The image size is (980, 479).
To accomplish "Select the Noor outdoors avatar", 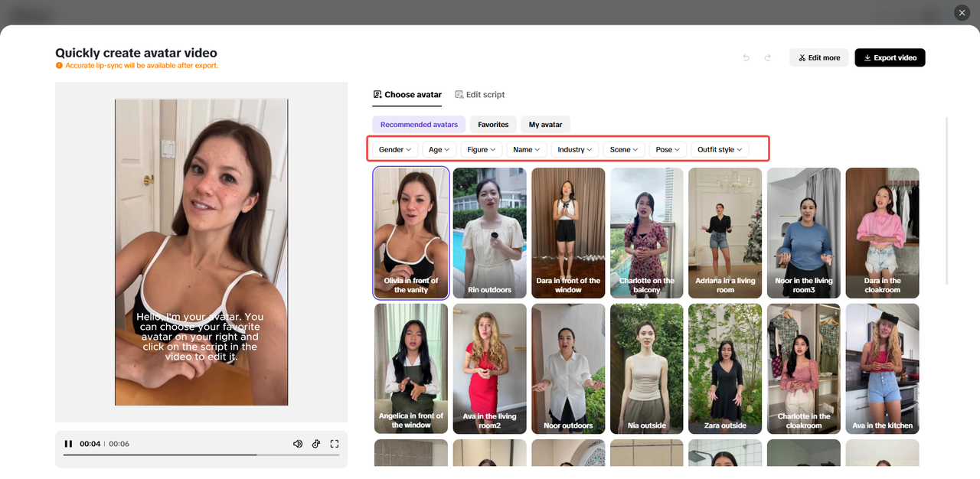I will click(x=568, y=369).
